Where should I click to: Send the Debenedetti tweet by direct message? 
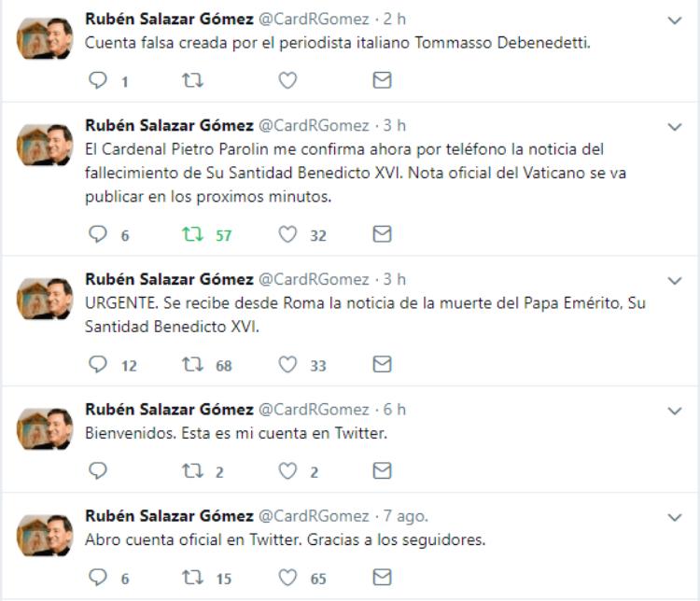(382, 81)
